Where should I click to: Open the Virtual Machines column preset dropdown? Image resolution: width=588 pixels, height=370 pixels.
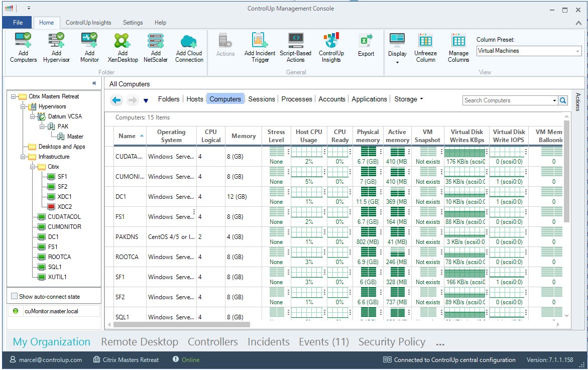pyautogui.click(x=577, y=51)
